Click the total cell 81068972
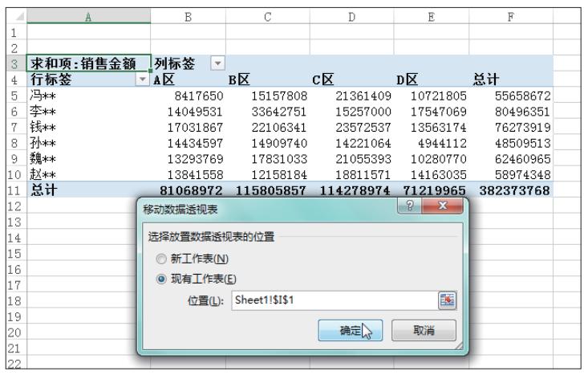 [x=189, y=190]
